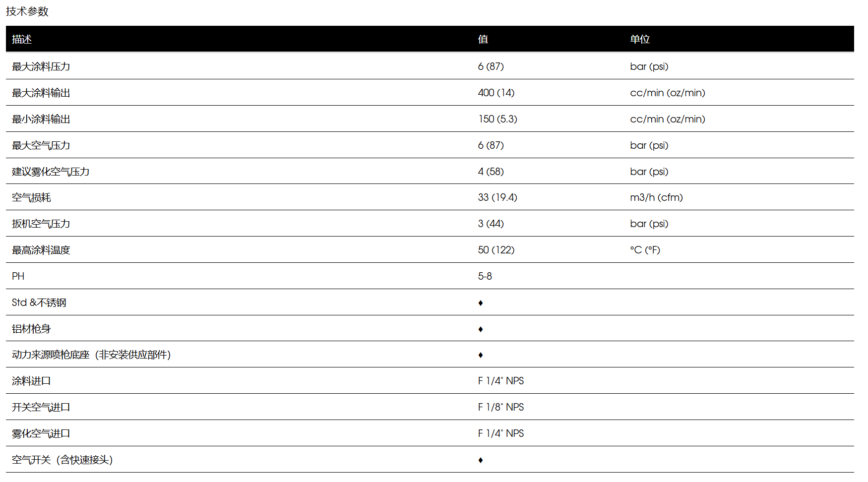Click the m3/h (cfm) unit cell
Image resolution: width=868 pixels, height=482 pixels.
pos(656,197)
